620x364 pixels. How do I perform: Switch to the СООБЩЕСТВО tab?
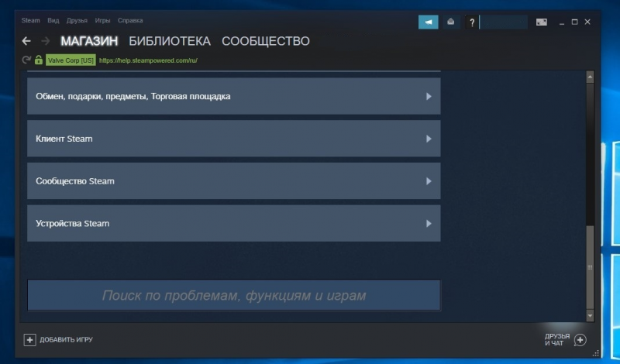coord(266,41)
